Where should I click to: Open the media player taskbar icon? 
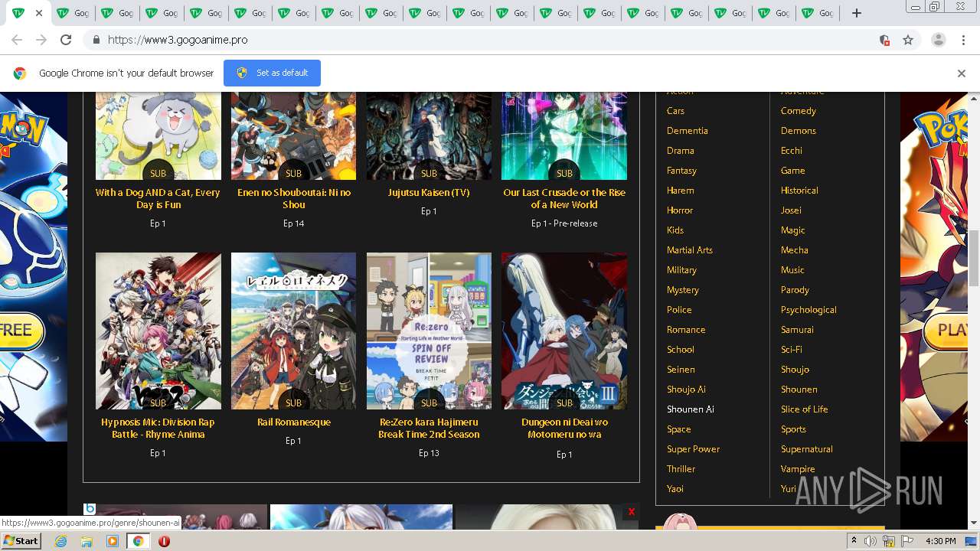pyautogui.click(x=113, y=541)
